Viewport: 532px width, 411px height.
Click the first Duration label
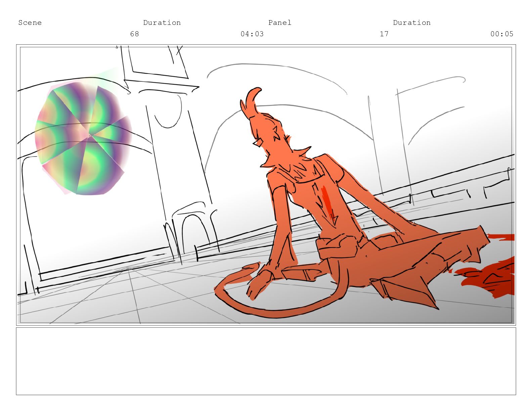162,23
